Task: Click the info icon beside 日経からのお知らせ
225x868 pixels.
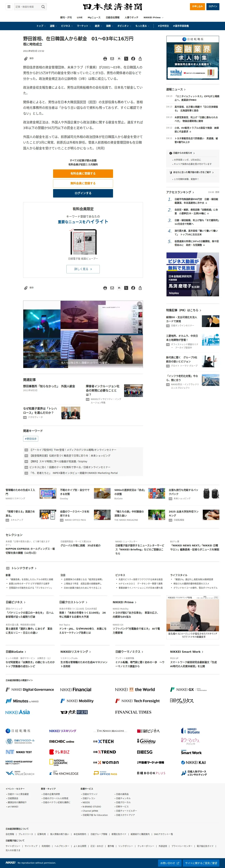Action: (171, 153)
